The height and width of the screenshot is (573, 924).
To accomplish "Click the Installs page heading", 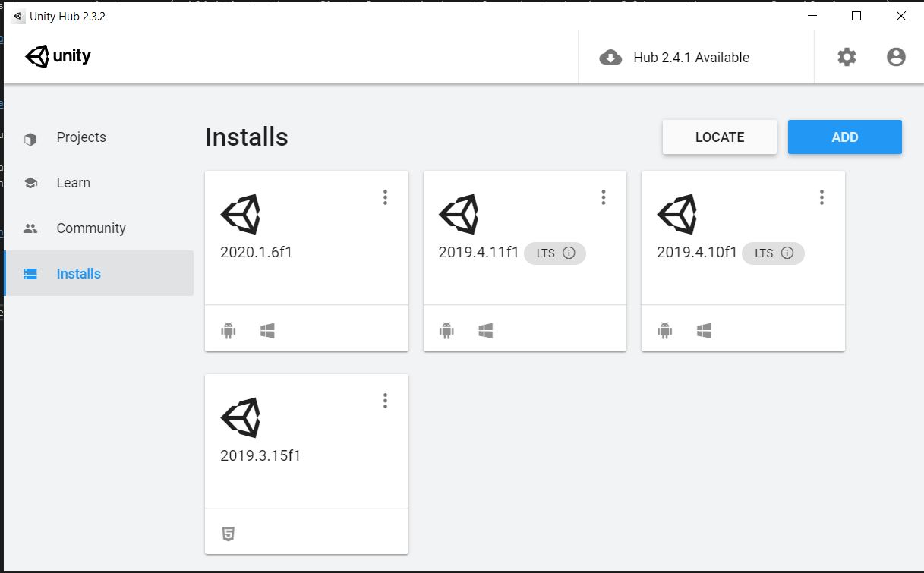I will (x=247, y=137).
